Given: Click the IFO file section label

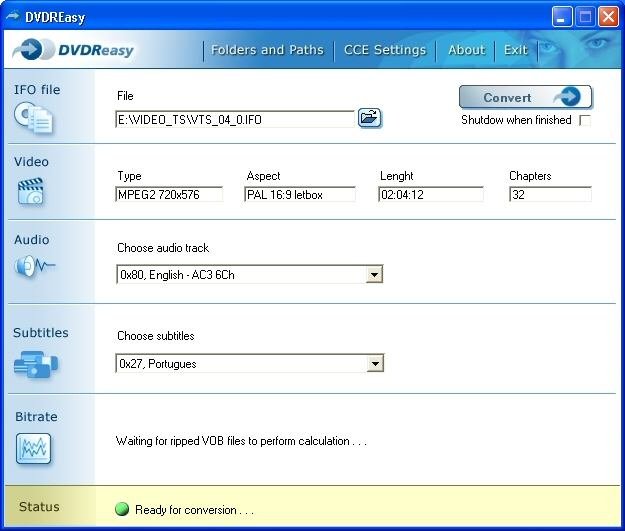Looking at the screenshot, I should (37, 90).
